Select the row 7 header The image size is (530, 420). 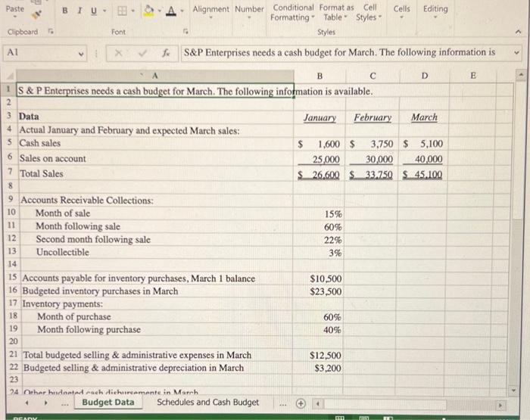coord(11,172)
